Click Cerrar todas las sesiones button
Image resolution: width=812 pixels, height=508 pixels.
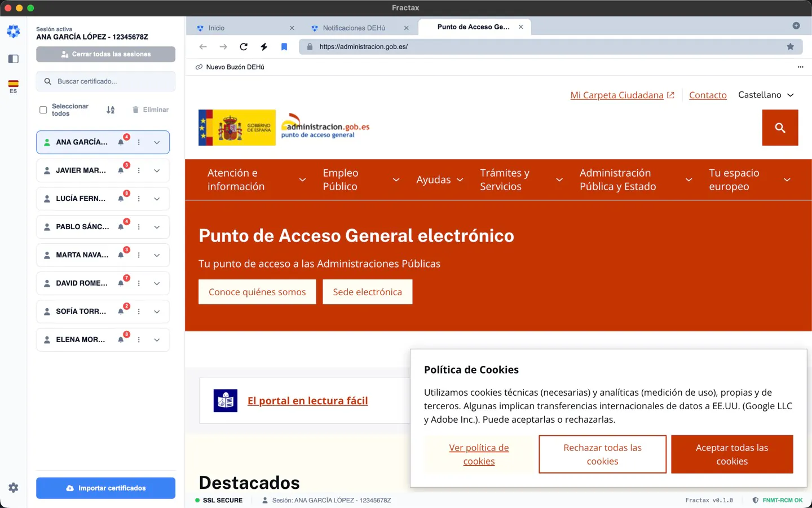pos(106,54)
